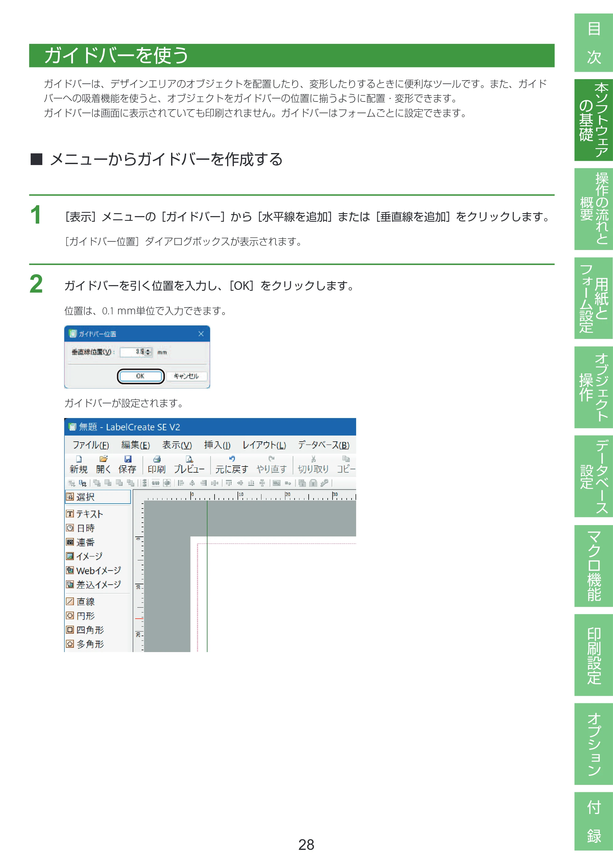Screen dimensions: 613x868
Task: Click the 開く (Open) toolbar icon
Action: pyautogui.click(x=103, y=465)
